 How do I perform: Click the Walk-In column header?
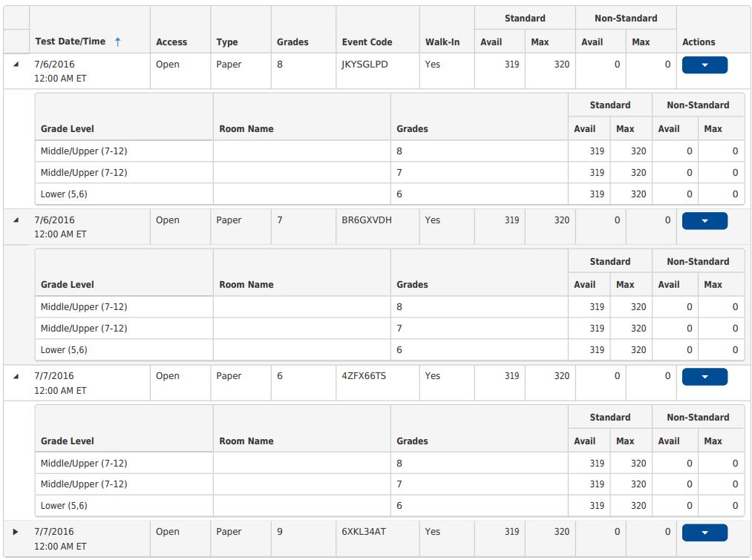point(442,42)
